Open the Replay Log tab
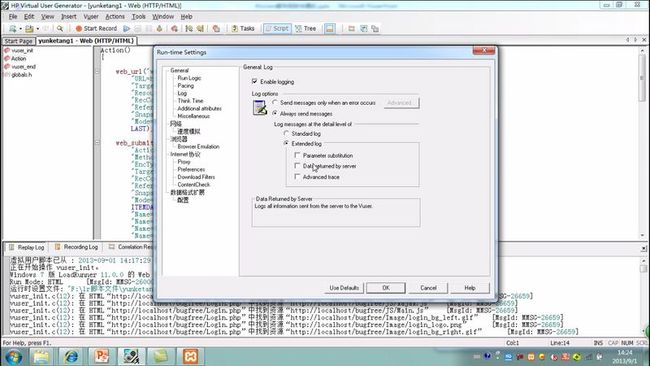Viewport: 650px width, 366px height. [27, 247]
